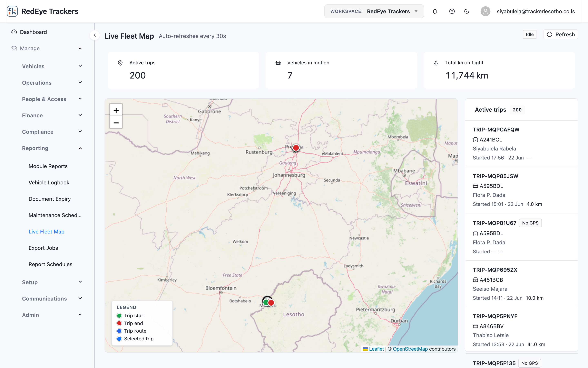Click driver name Seeiso Majara
Image resolution: width=588 pixels, height=368 pixels.
(x=490, y=289)
